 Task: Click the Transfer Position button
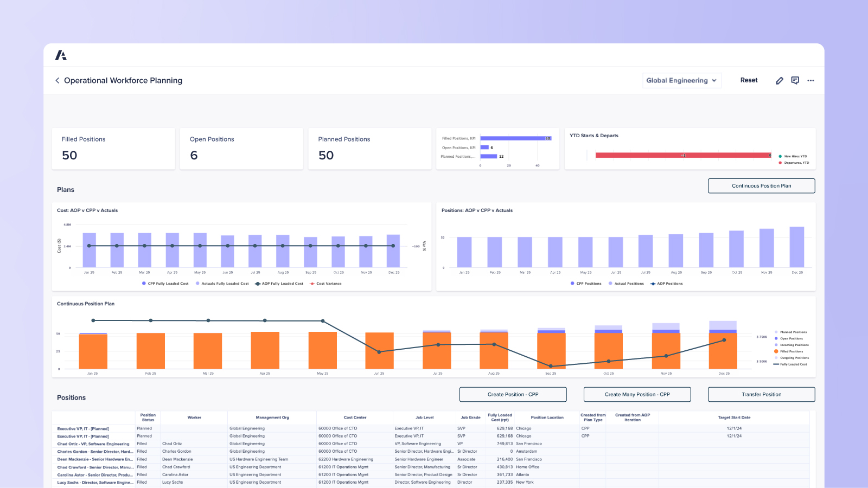coord(761,394)
